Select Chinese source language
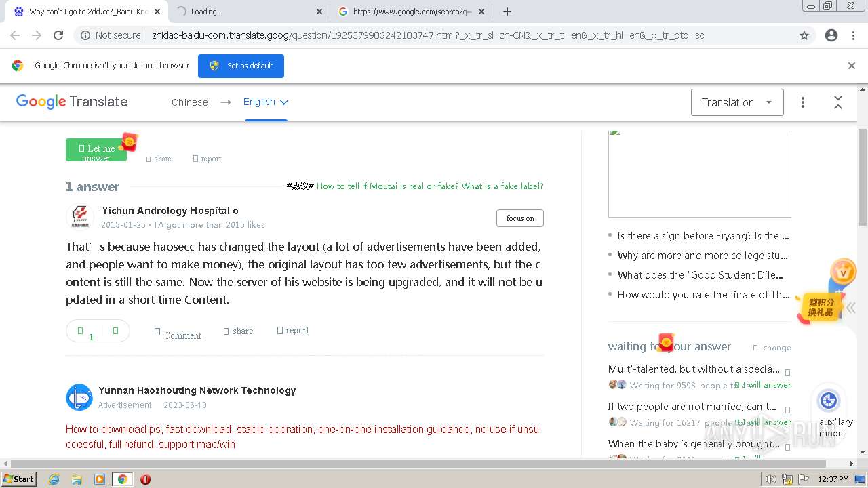Screen dimensions: 868x488 pos(190,102)
